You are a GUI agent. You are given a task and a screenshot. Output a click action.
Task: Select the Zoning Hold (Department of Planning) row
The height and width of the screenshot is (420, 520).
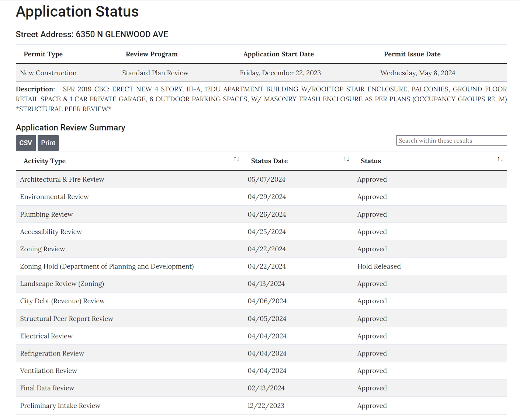pos(261,266)
